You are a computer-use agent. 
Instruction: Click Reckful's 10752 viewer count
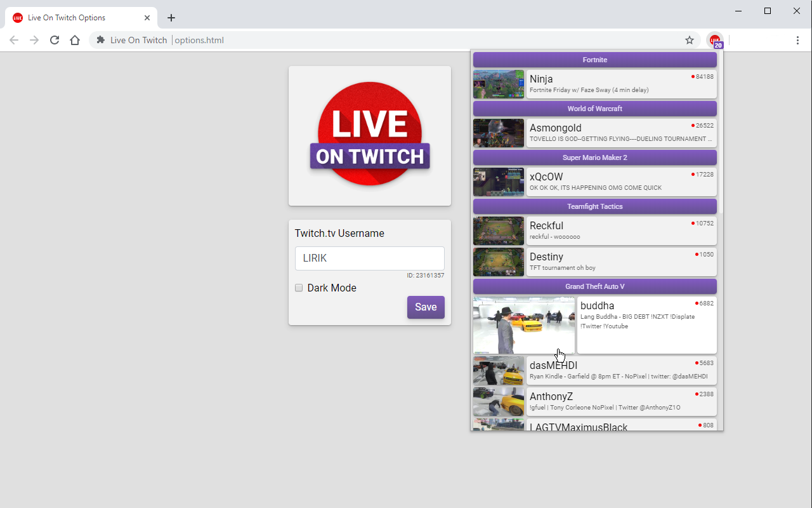702,224
